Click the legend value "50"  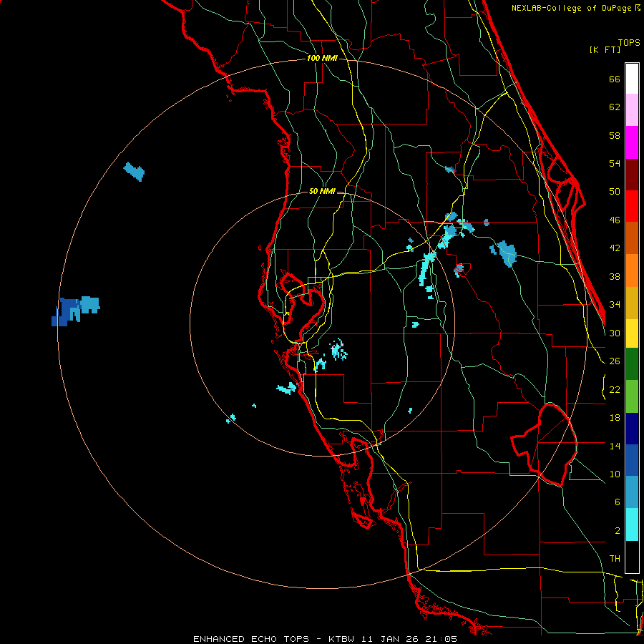pyautogui.click(x=615, y=192)
